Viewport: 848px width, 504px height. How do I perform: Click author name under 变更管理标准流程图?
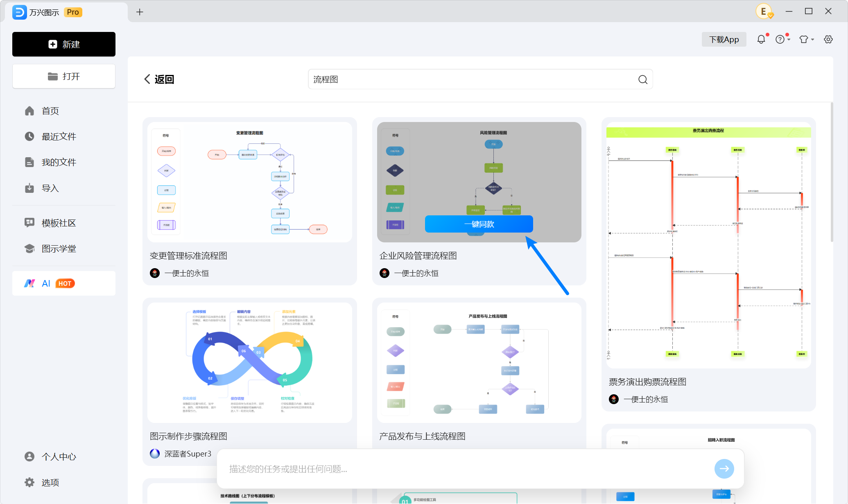coord(187,273)
